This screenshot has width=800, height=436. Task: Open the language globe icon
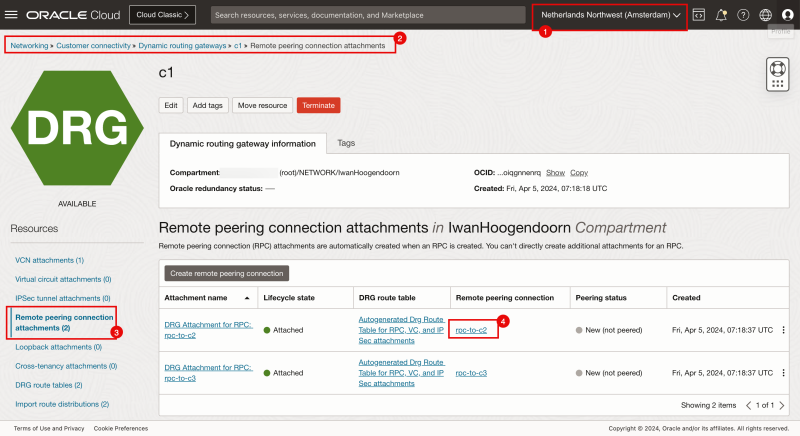[766, 15]
